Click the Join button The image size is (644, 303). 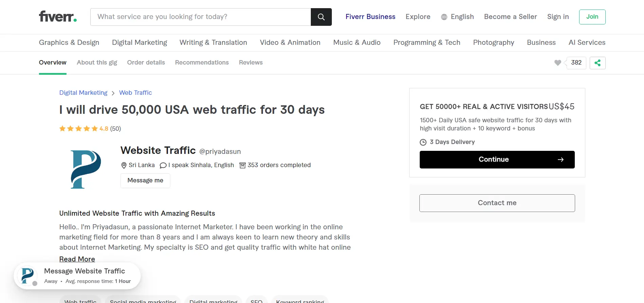pos(592,17)
